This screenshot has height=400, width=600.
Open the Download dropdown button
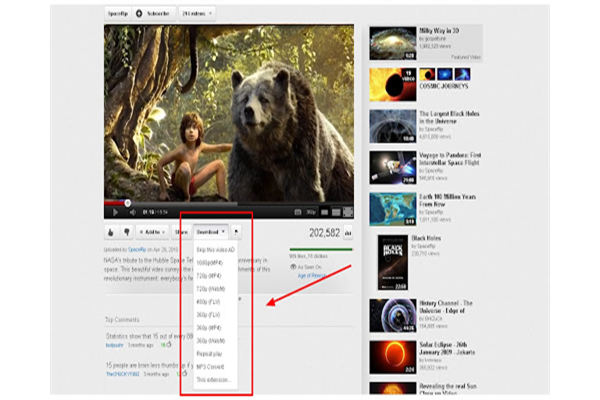211,232
